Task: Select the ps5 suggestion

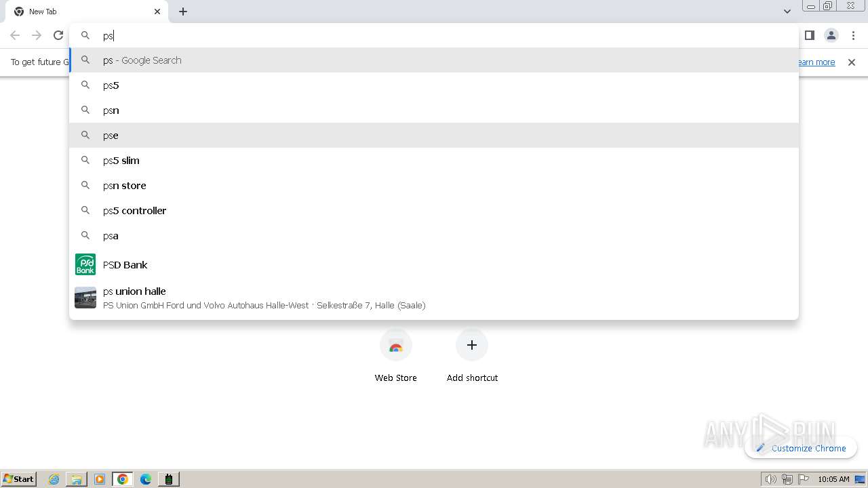Action: click(434, 85)
